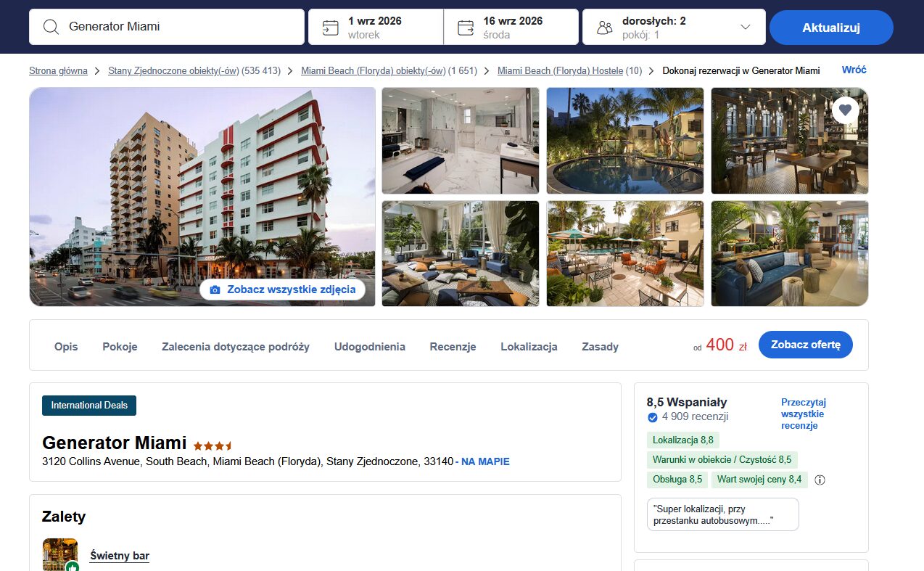
Task: Go to the Udogodnienia tab
Action: pyautogui.click(x=370, y=347)
